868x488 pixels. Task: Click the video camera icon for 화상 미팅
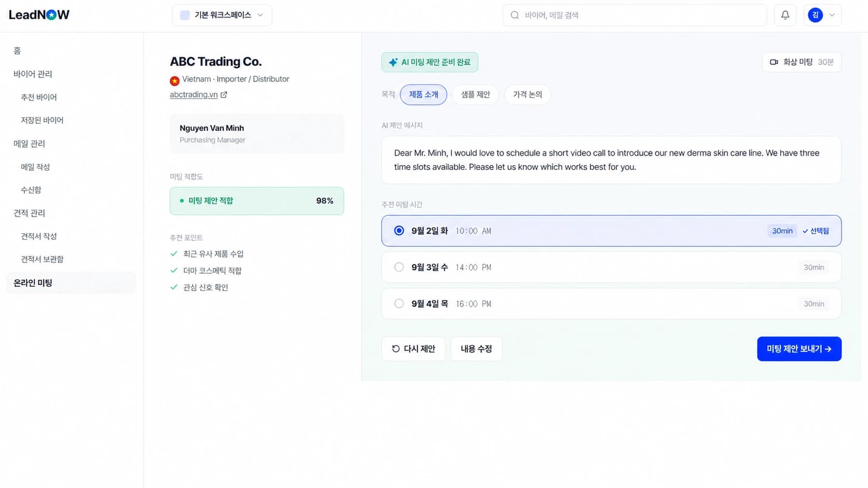774,62
